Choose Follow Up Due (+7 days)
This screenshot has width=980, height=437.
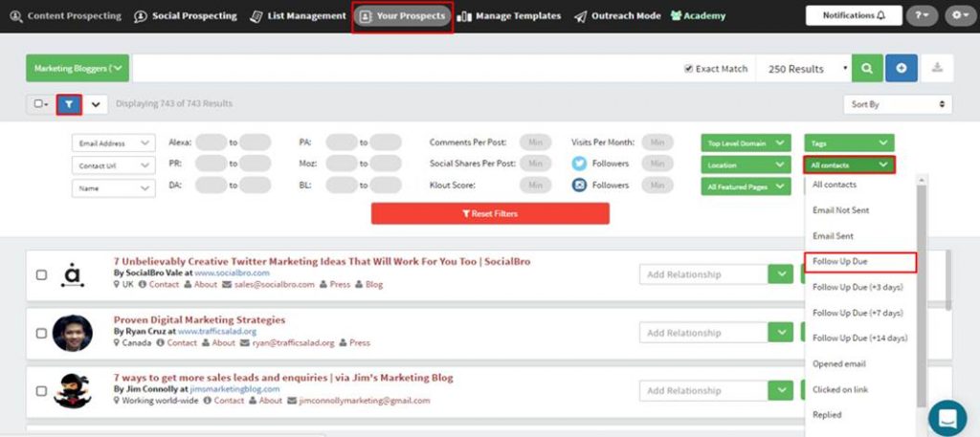pos(857,313)
